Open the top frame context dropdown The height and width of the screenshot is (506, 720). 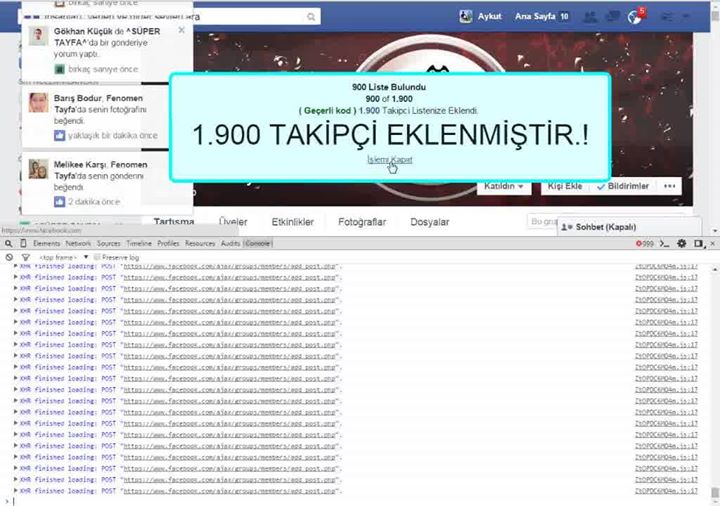[63, 257]
